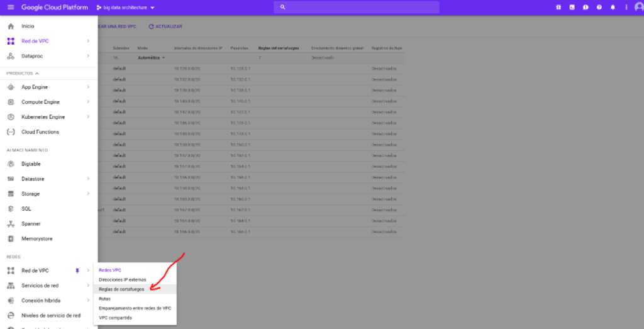The height and width of the screenshot is (329, 644).
Task: Open the hamburger navigation menu
Action: (x=11, y=8)
